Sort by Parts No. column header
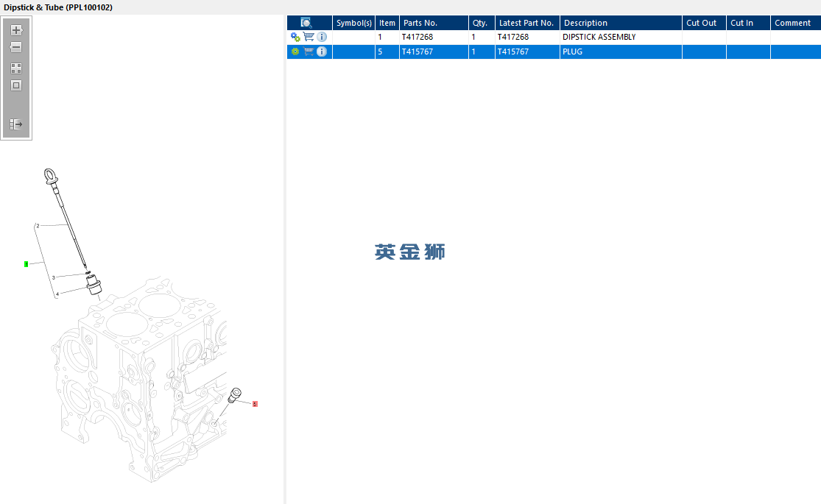 click(x=434, y=23)
